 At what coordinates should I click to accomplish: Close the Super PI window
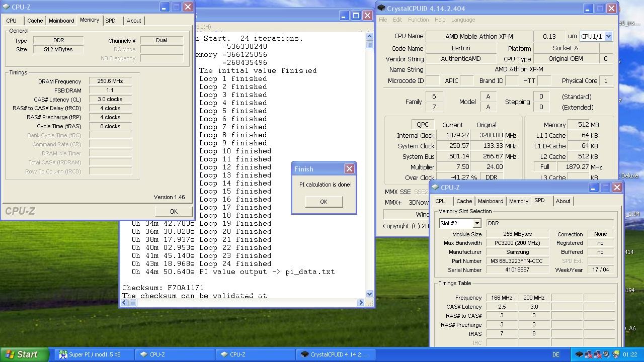368,16
